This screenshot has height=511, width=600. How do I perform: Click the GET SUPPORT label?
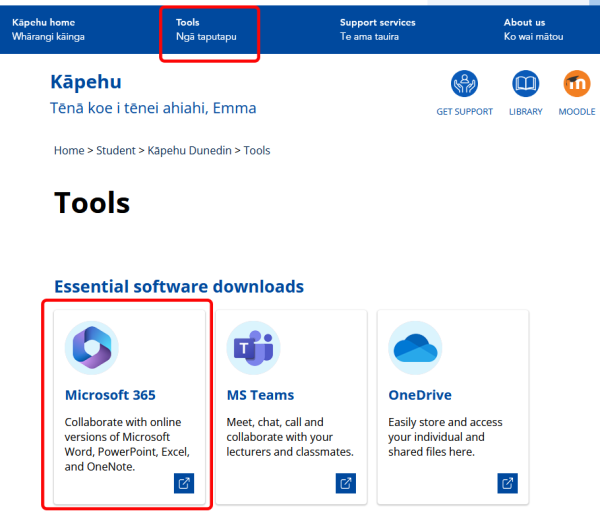click(x=465, y=112)
